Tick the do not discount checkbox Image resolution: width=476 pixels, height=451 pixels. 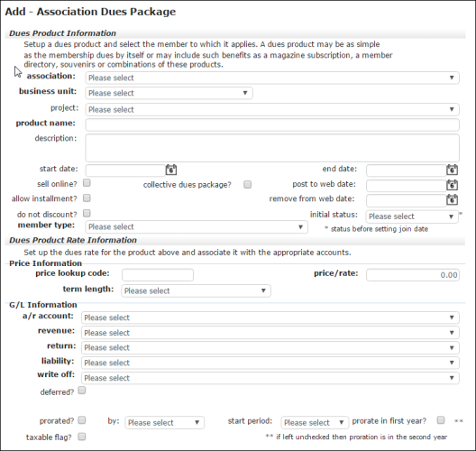tap(87, 213)
